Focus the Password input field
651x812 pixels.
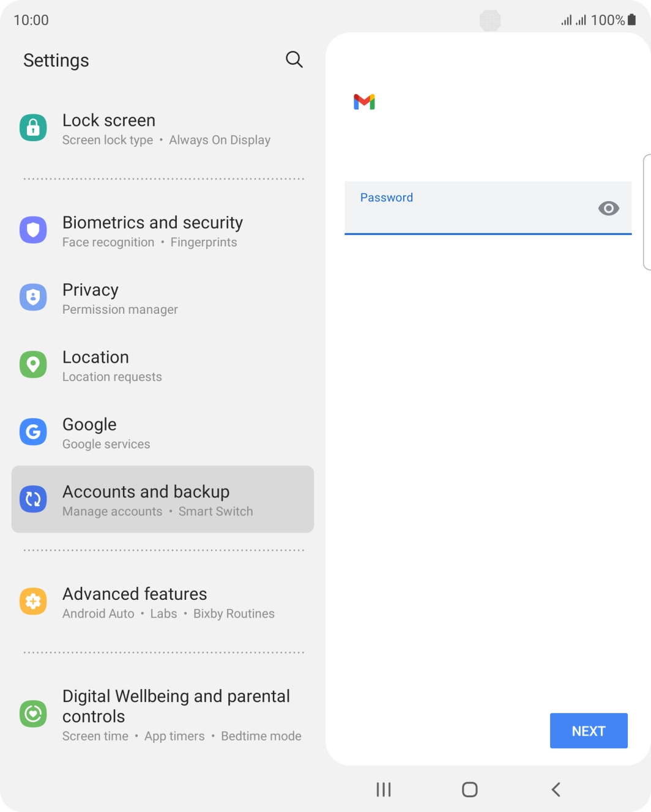tap(488, 208)
